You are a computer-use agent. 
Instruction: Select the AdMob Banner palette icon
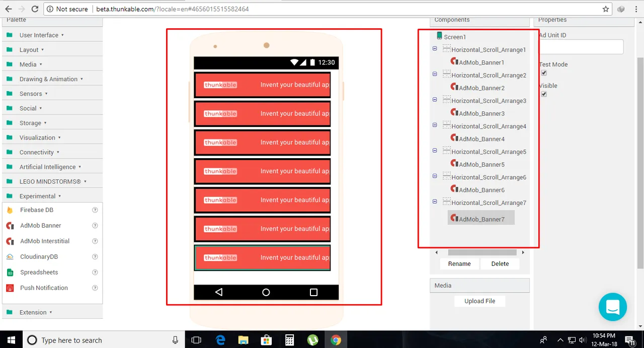[10, 226]
